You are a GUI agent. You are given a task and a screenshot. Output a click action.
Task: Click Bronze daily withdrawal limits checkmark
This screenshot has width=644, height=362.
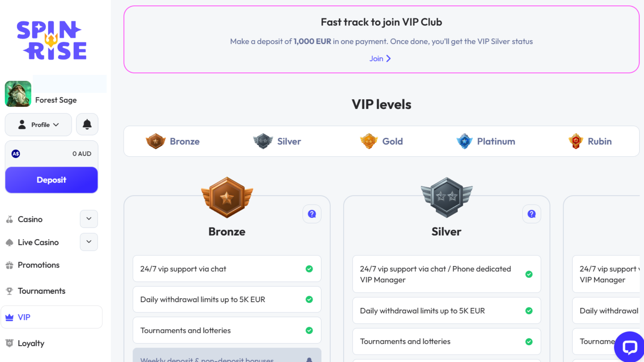tap(309, 299)
